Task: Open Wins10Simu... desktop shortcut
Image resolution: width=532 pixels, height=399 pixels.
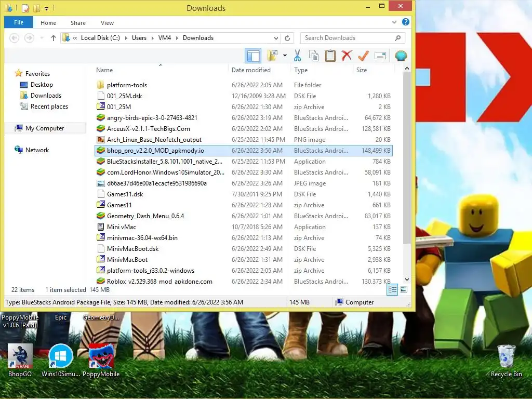Action: point(61,361)
